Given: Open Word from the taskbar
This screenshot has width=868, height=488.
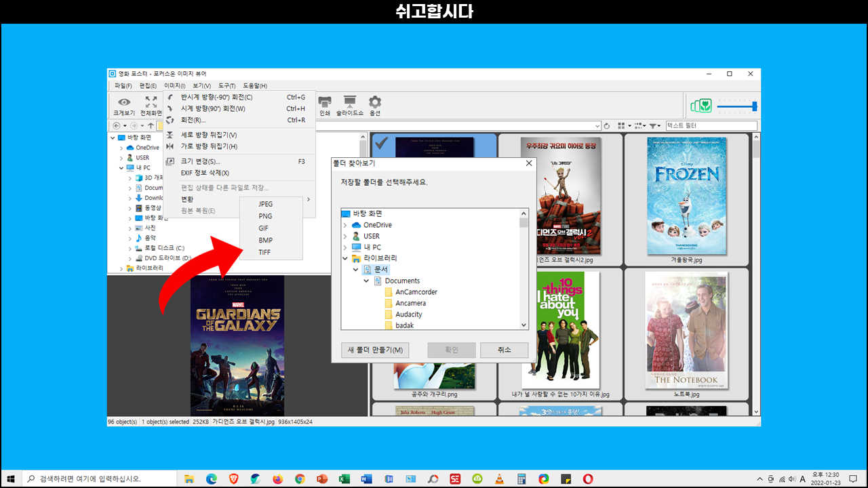Looking at the screenshot, I should pyautogui.click(x=367, y=479).
